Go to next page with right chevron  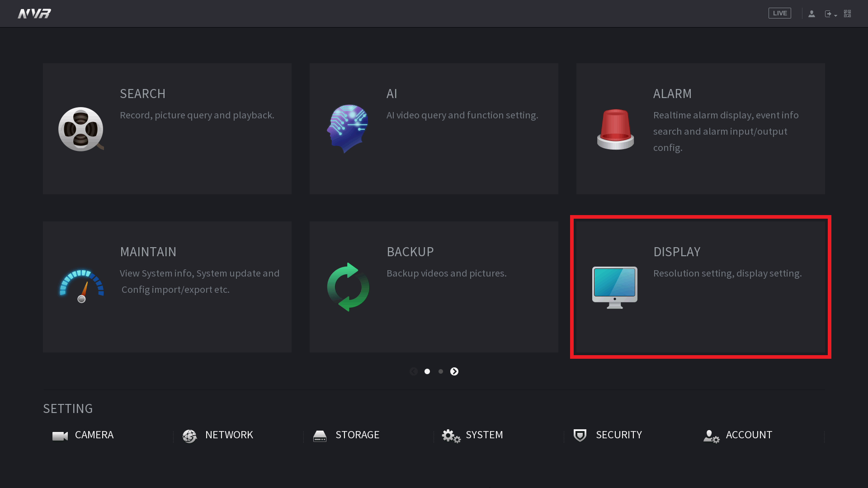pos(454,371)
